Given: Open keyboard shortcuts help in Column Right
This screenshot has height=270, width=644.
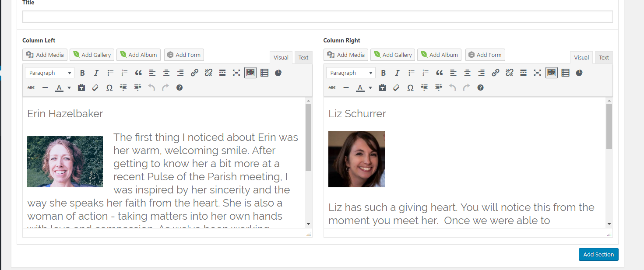Looking at the screenshot, I should 480,88.
